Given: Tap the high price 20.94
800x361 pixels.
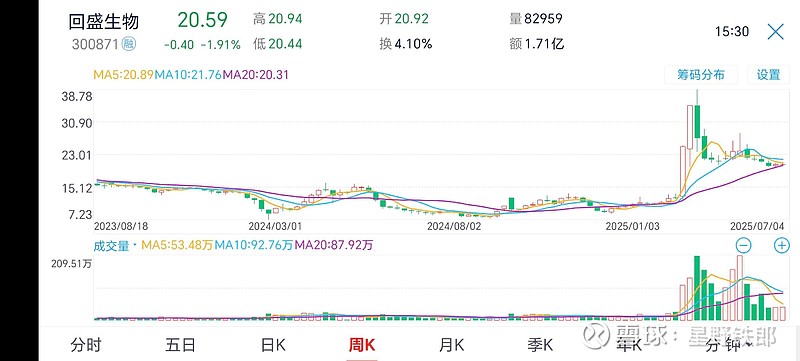Looking at the screenshot, I should pyautogui.click(x=285, y=19).
